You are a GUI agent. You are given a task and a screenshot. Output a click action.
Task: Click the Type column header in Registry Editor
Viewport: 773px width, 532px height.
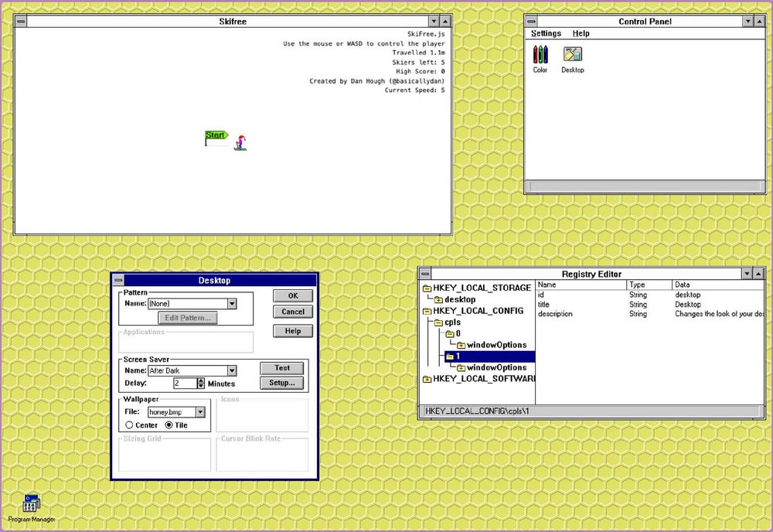click(649, 285)
